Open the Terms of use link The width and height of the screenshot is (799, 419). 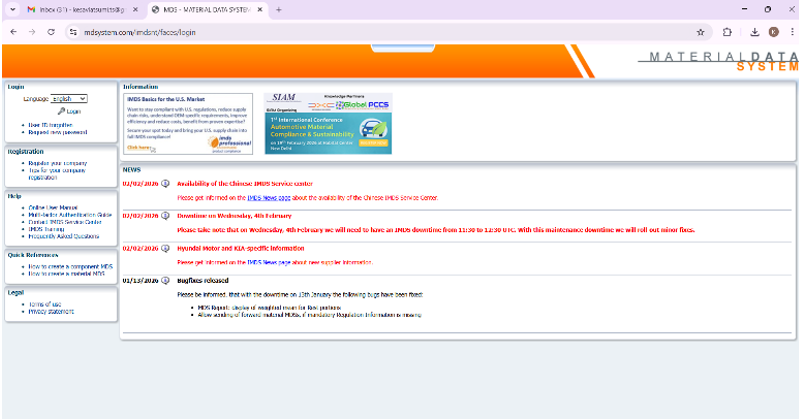(x=45, y=304)
